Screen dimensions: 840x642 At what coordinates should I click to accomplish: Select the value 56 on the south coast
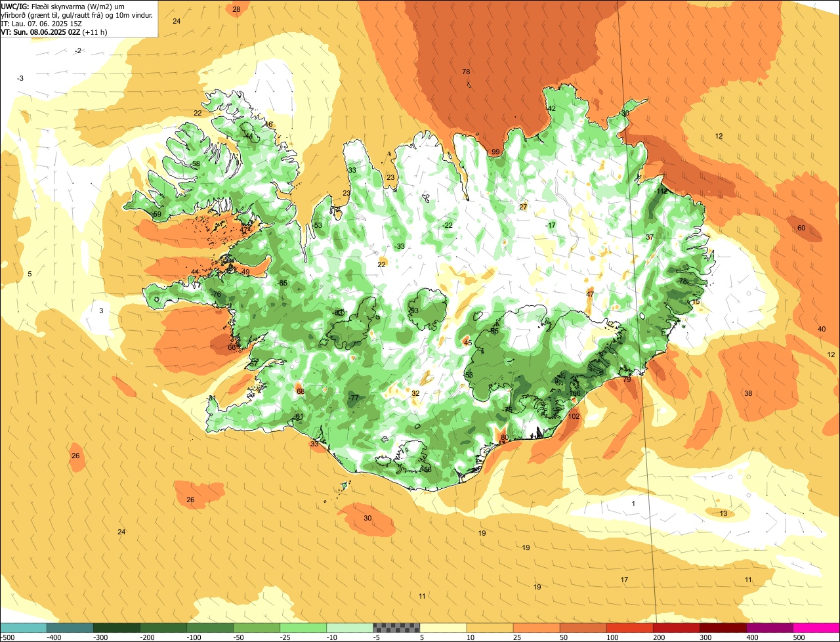(427, 470)
